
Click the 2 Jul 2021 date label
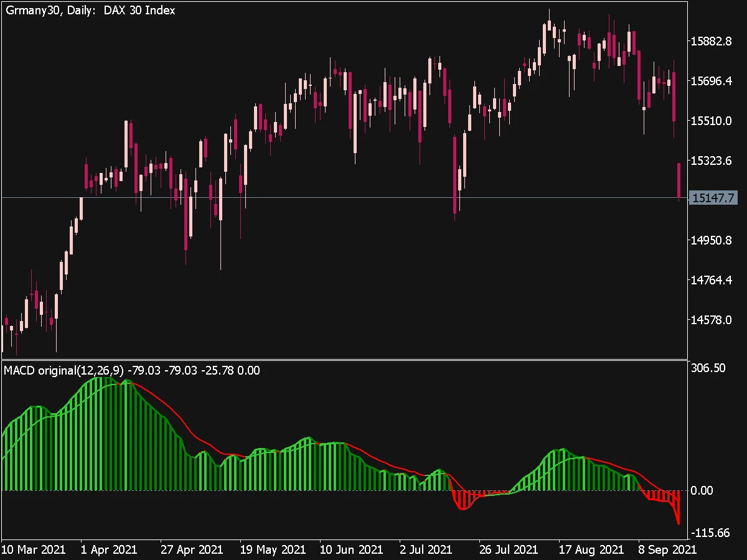(x=426, y=550)
